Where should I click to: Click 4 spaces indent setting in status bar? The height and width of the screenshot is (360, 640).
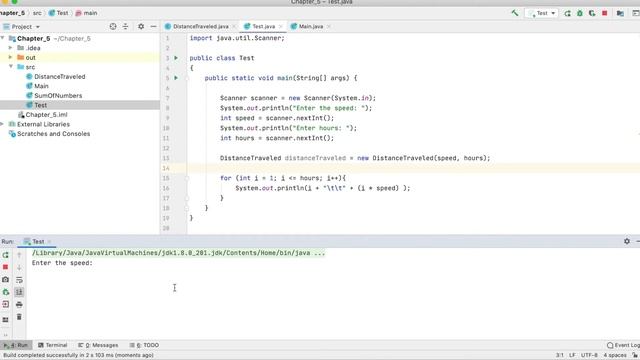(614, 356)
